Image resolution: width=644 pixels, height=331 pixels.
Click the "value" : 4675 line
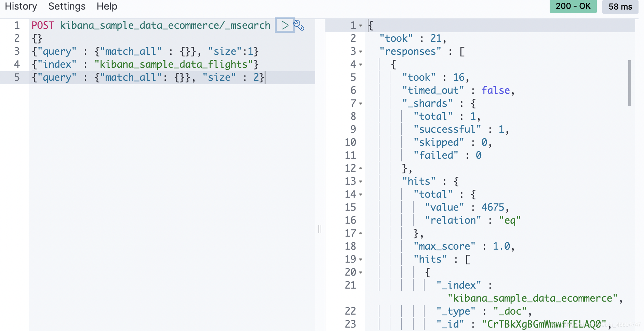[x=467, y=207]
